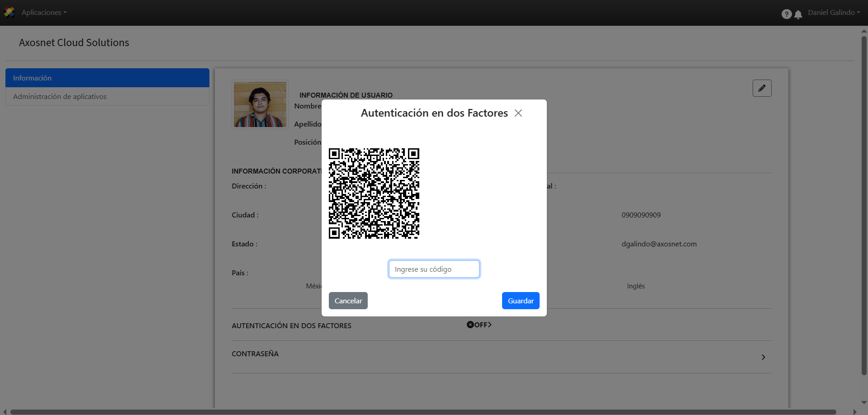Viewport: 868px width, 415px height.
Task: Click the scroll right arrow
Action: tap(855, 412)
